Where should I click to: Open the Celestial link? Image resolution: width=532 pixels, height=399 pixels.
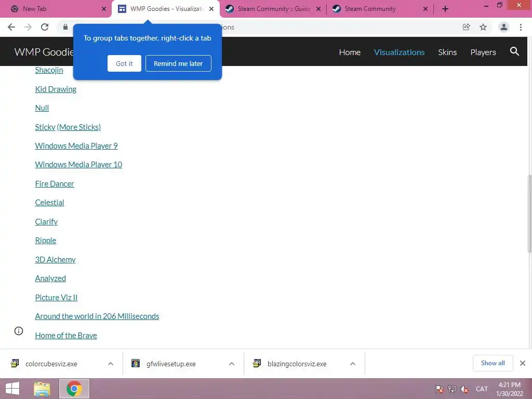(x=49, y=203)
